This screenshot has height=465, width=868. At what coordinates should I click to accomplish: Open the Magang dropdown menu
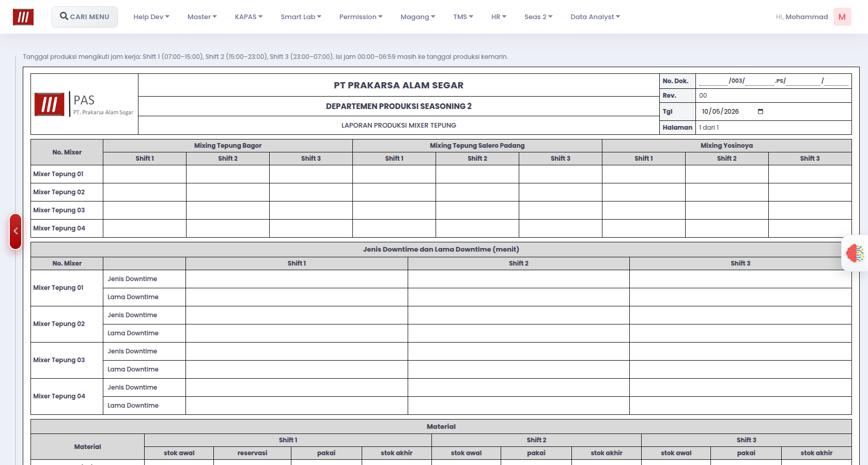417,17
